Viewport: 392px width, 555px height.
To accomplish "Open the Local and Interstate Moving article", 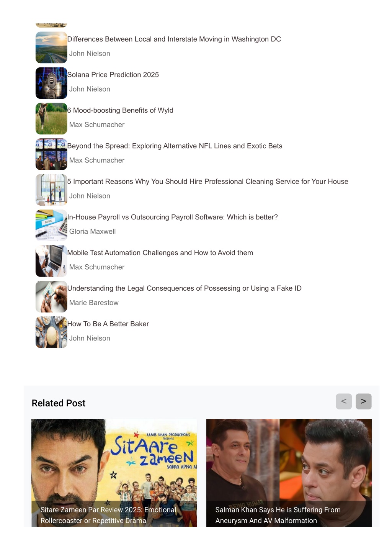I will click(x=174, y=39).
